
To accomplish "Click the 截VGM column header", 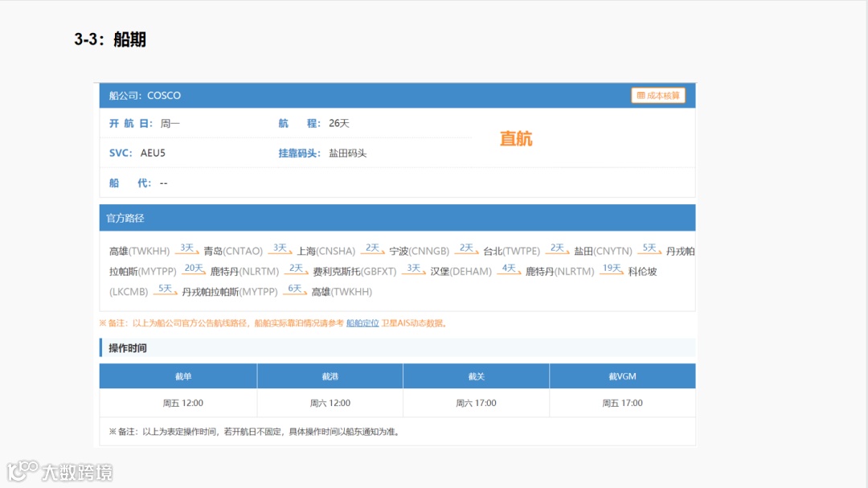I will click(x=622, y=376).
